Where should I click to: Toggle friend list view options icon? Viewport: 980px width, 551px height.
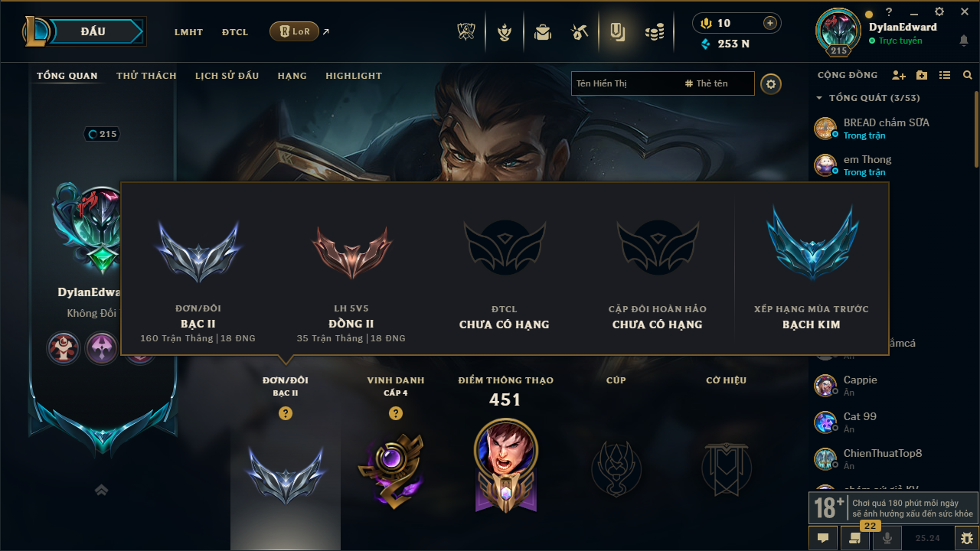click(945, 75)
